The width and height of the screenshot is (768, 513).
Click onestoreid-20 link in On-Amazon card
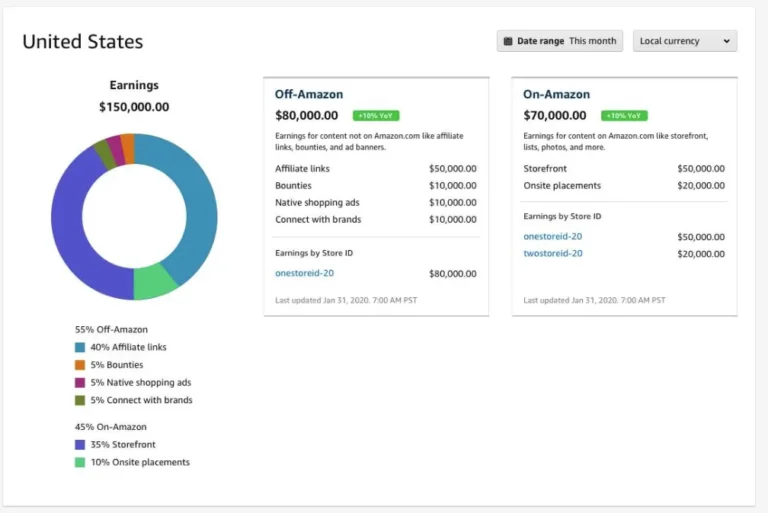click(x=552, y=236)
